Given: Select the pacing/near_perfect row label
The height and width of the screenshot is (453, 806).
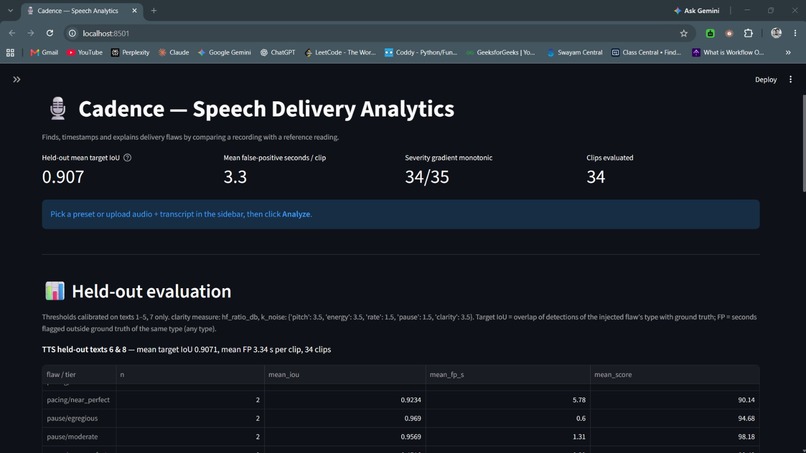Looking at the screenshot, I should (x=78, y=400).
